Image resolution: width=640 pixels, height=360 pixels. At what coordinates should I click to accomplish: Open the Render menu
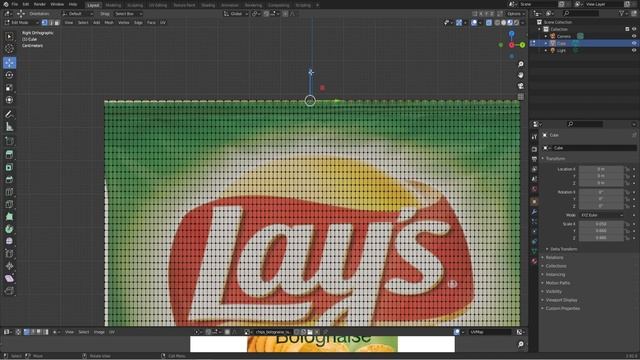[x=40, y=4]
